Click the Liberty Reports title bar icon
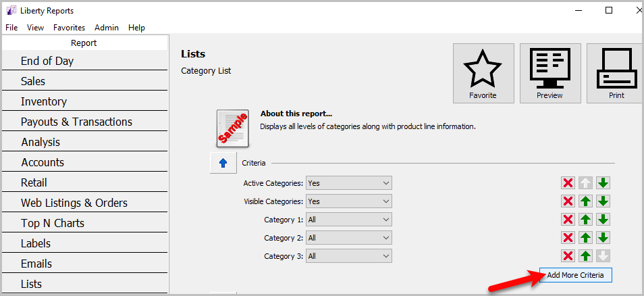Viewport: 644px width, 296px height. click(11, 11)
